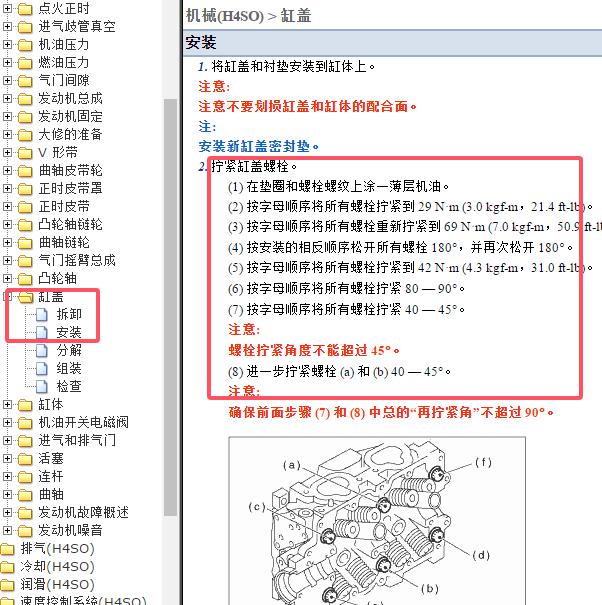Click the 正时皮带罩 folder icon
This screenshot has width=602, height=605.
25,189
